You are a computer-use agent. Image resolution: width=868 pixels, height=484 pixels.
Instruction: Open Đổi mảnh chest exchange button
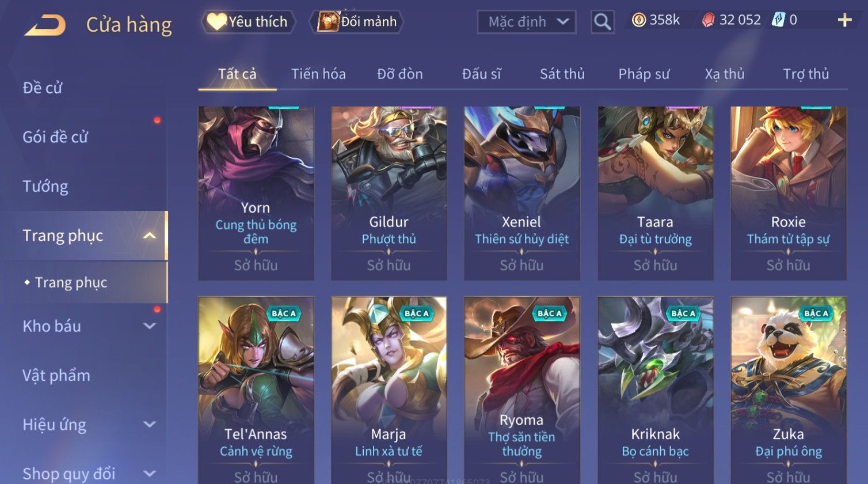(x=357, y=22)
